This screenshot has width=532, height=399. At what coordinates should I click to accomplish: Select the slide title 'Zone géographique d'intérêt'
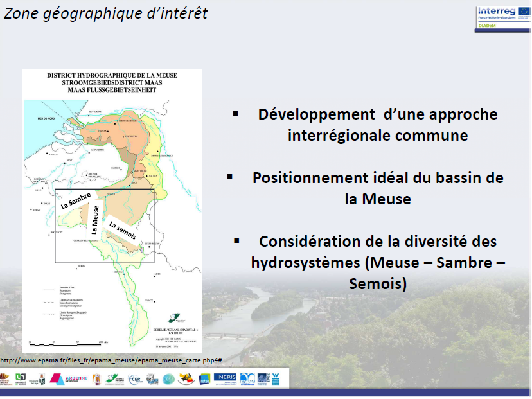point(106,13)
